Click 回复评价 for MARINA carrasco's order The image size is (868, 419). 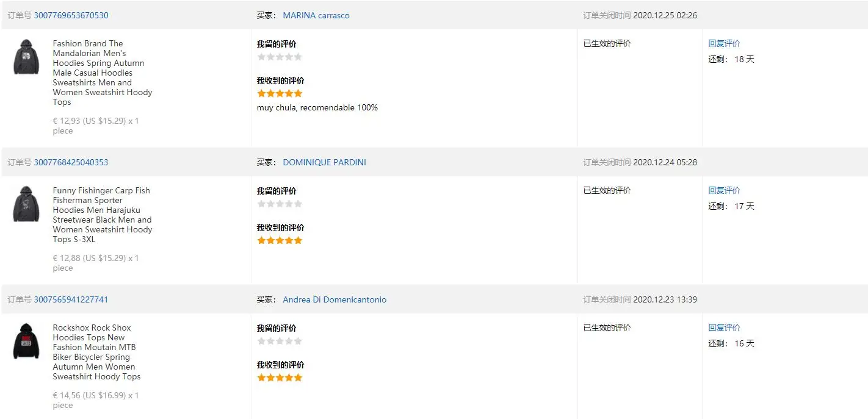tap(724, 43)
